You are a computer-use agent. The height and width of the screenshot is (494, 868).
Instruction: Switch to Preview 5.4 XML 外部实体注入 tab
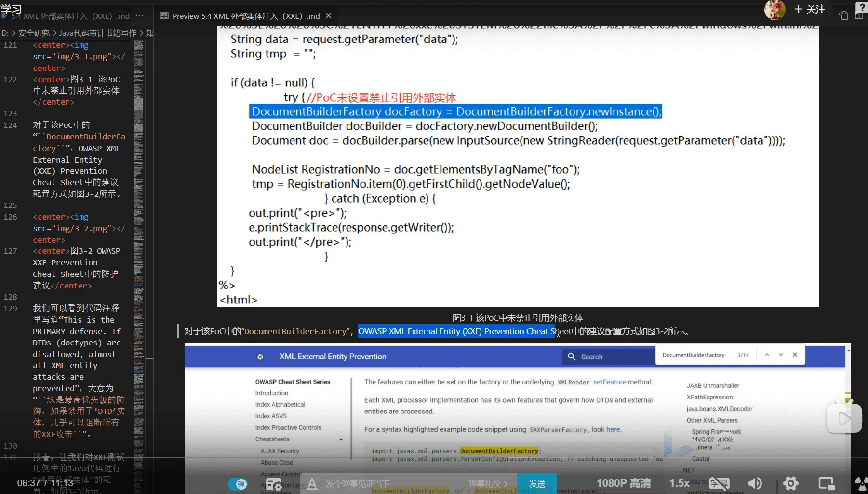(246, 16)
